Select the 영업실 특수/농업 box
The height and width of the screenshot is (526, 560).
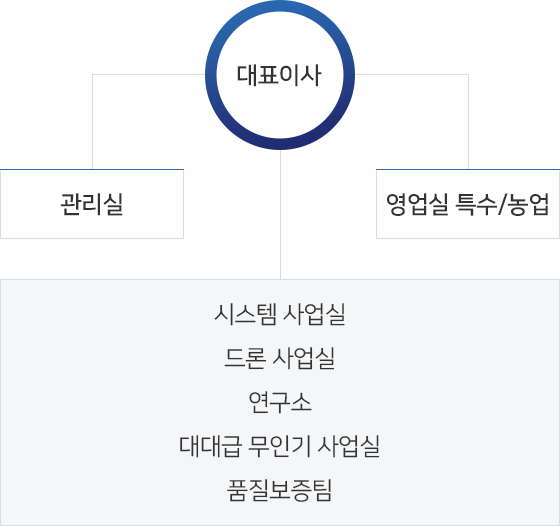pyautogui.click(x=468, y=204)
